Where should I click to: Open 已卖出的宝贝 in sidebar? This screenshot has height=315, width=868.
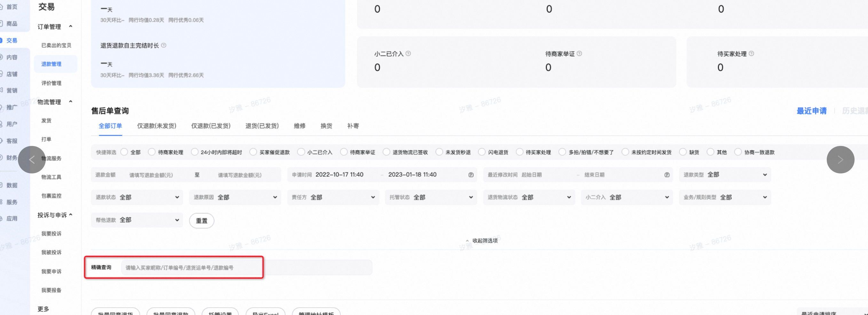tap(56, 45)
